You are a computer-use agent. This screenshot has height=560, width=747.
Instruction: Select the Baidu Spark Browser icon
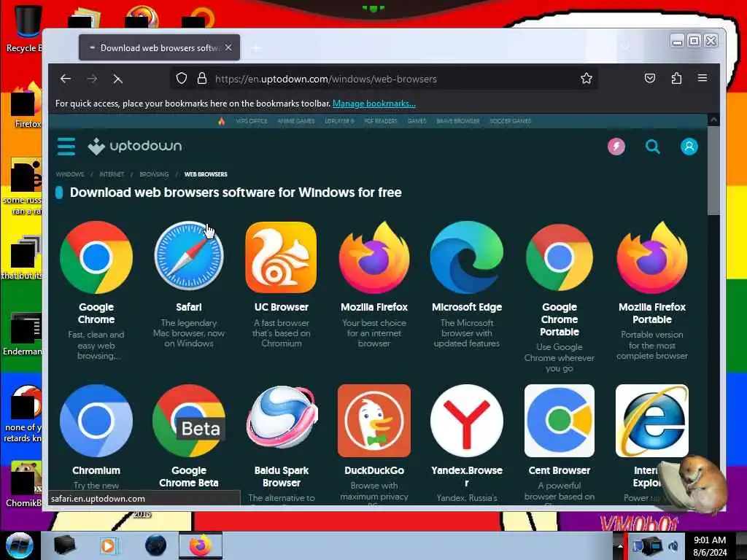pyautogui.click(x=281, y=418)
